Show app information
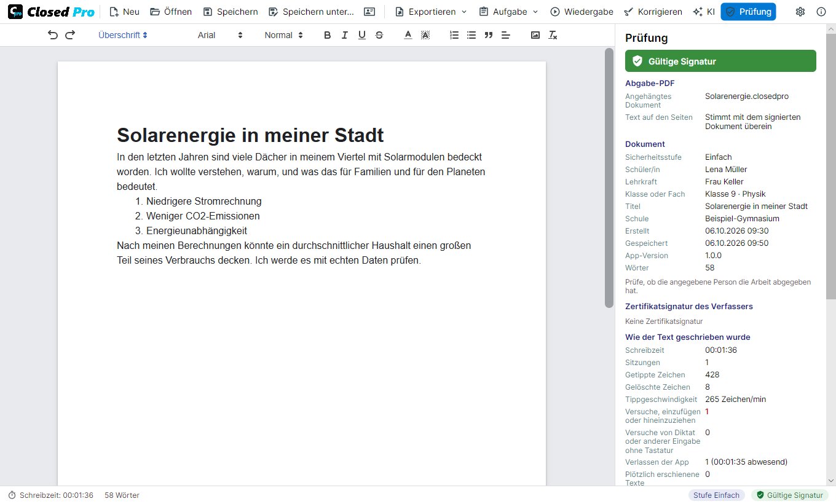 coord(821,12)
